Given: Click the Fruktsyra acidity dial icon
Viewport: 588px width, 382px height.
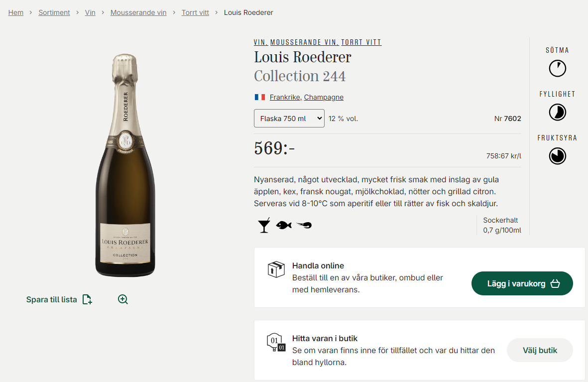Looking at the screenshot, I should tap(558, 156).
